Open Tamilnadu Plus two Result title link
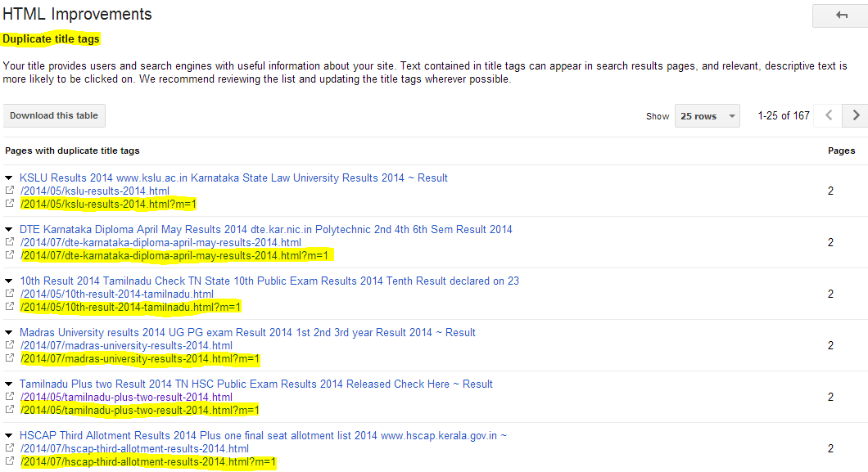 coord(255,384)
